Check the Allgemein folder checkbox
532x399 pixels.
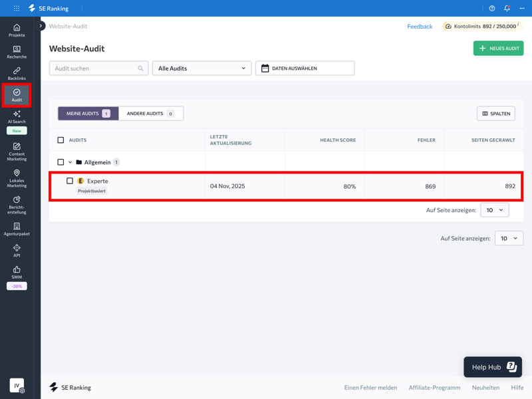(61, 162)
